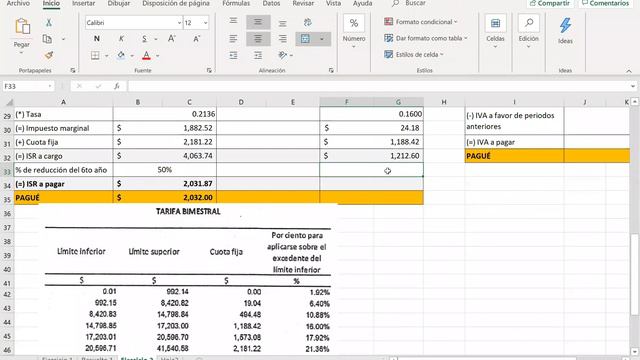Decrease indent icon
This screenshot has width=640, height=360.
pyautogui.click(x=233, y=55)
